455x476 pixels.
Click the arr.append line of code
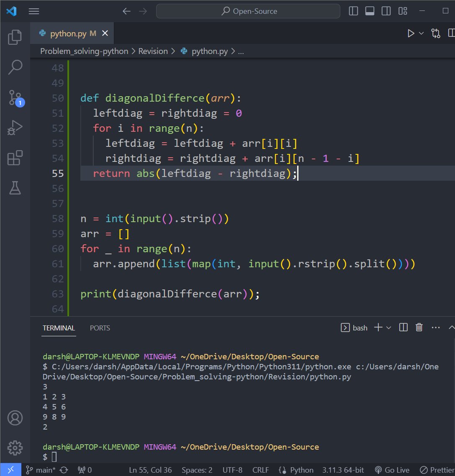254,264
